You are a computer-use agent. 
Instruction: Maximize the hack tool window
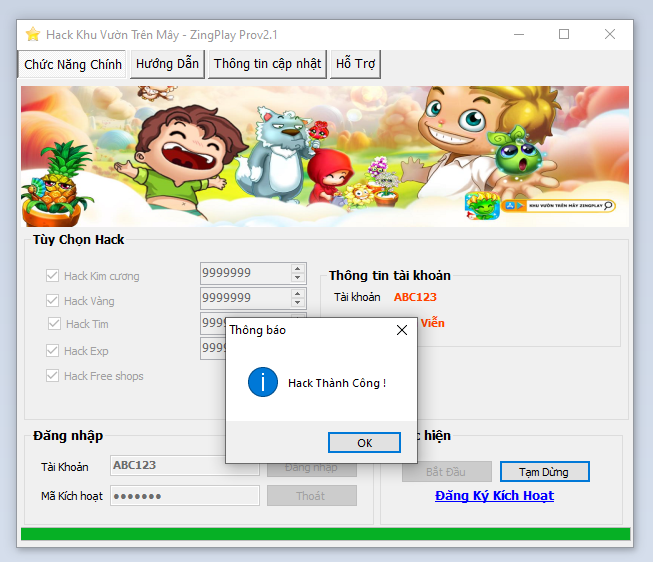point(564,34)
